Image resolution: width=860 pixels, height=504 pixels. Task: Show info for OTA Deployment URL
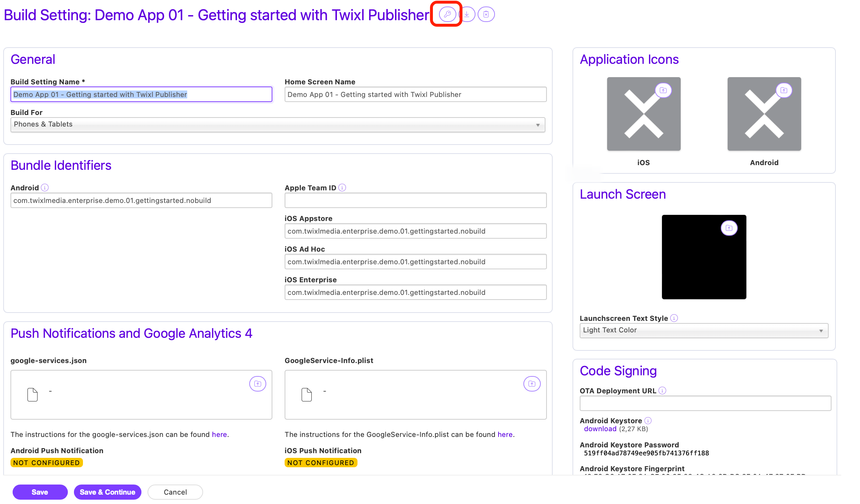point(662,390)
